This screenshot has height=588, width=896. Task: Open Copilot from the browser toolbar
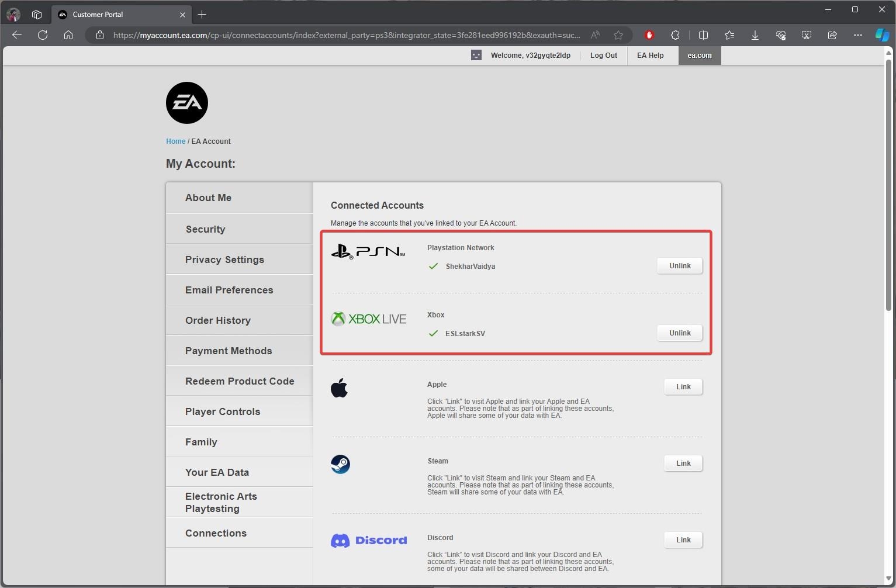coord(882,34)
